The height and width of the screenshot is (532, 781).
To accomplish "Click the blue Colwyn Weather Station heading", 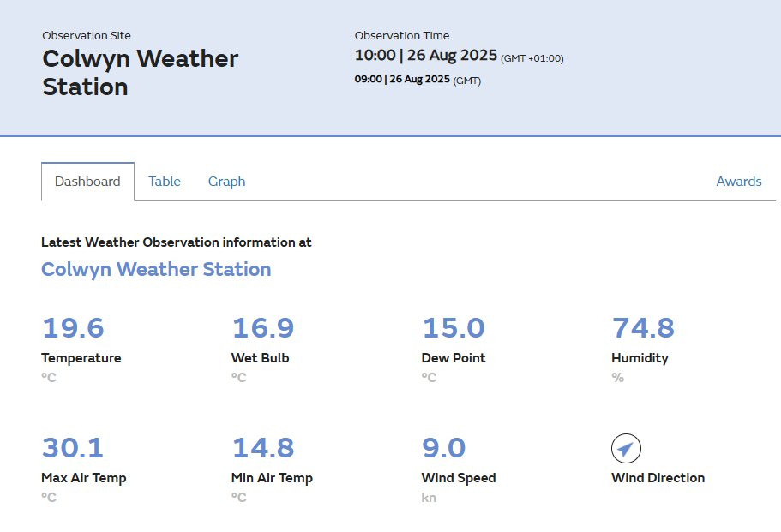I will click(156, 269).
